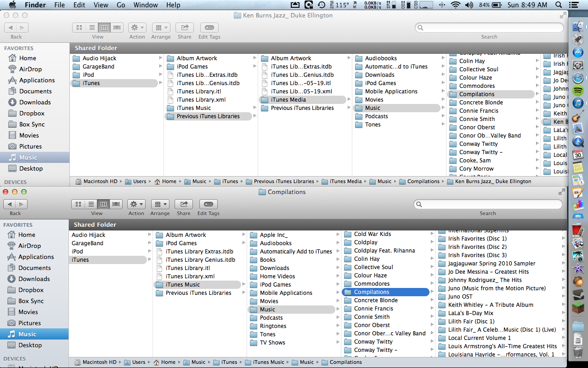Viewport: 588px width, 368px height.
Task: Open Documents in Compilations window sidebar
Action: [34, 268]
